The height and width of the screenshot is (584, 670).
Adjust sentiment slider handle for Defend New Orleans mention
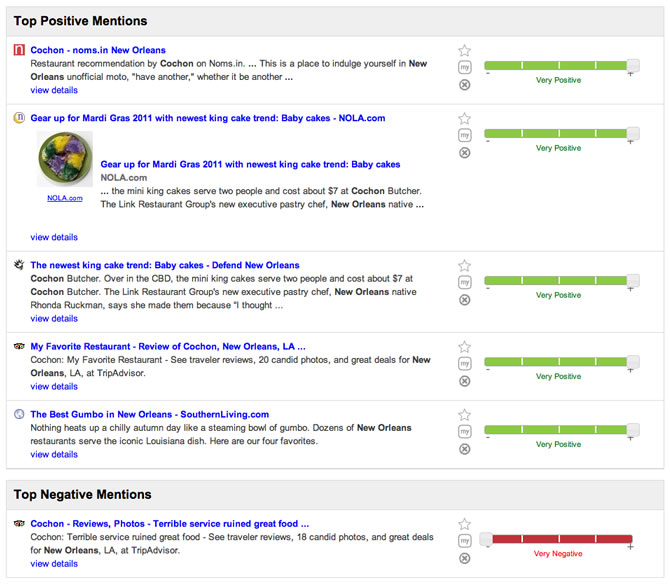pyautogui.click(x=633, y=280)
